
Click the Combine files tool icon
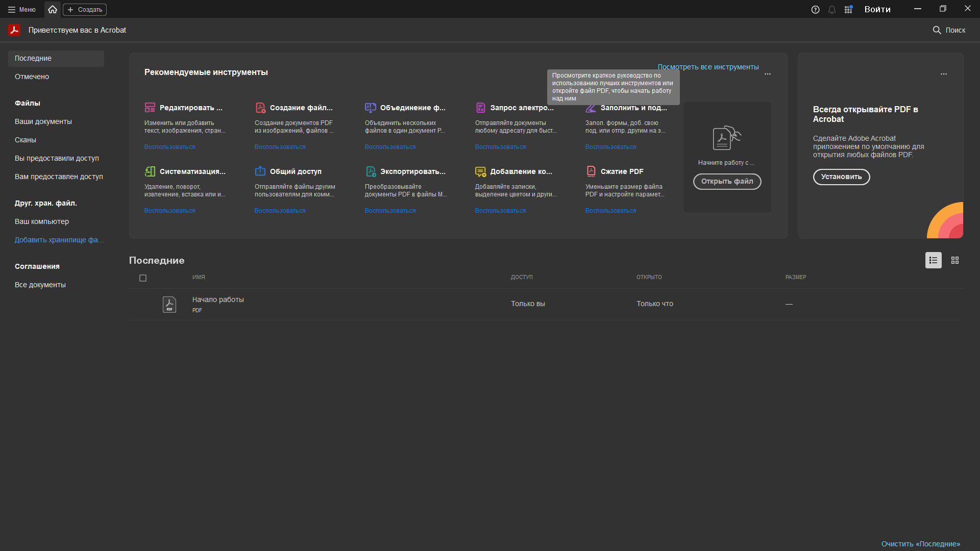pos(371,108)
